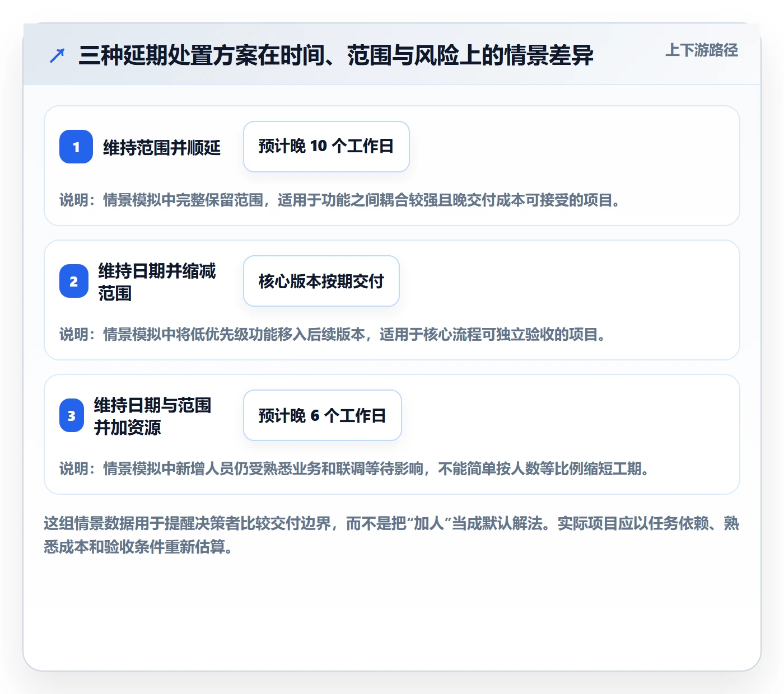The width and height of the screenshot is (784, 694).
Task: Click the number 2 badge icon
Action: tap(74, 281)
